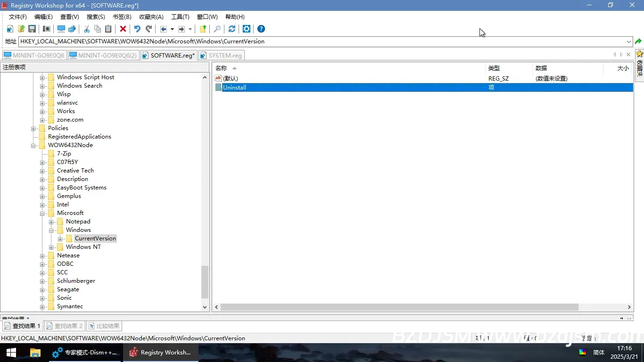Sort by the 类型 column header
The width and height of the screenshot is (644, 362).
(509, 68)
